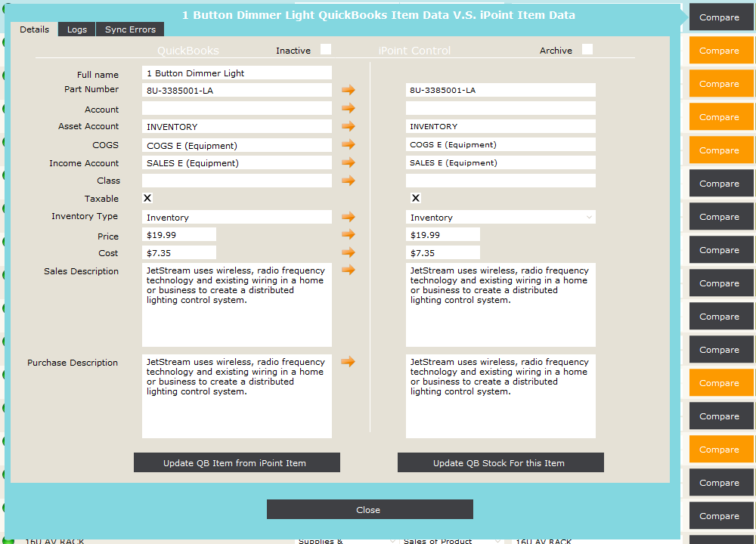Switch to the Logs tab
Image resolution: width=756 pixels, height=544 pixels.
(76, 29)
